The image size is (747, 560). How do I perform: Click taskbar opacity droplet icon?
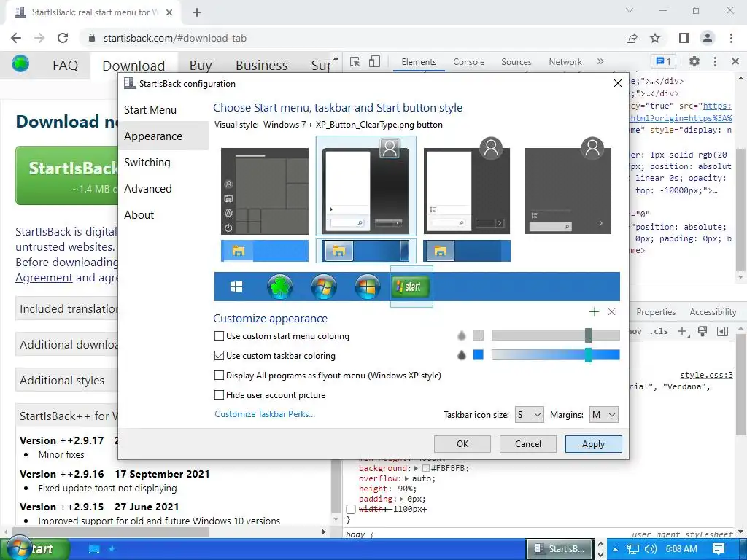click(461, 355)
